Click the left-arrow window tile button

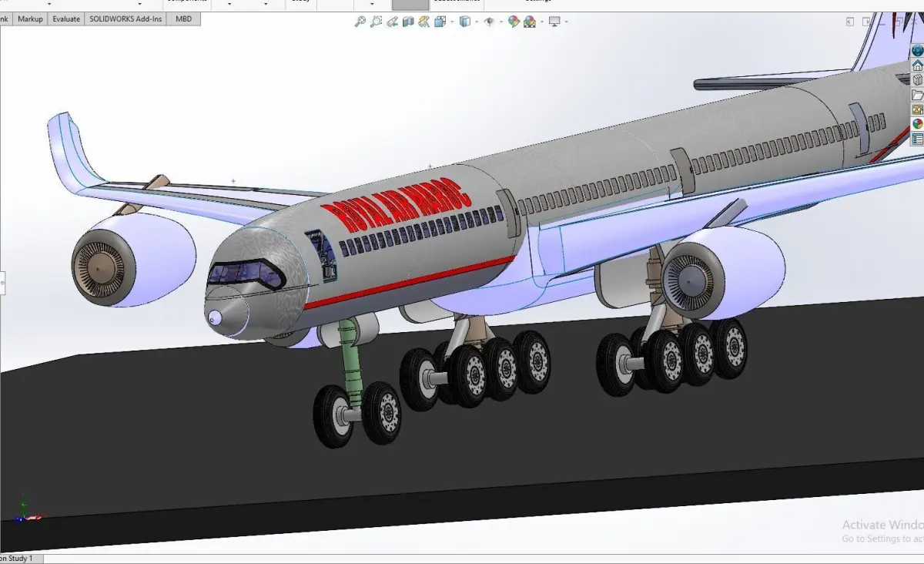pos(850,22)
